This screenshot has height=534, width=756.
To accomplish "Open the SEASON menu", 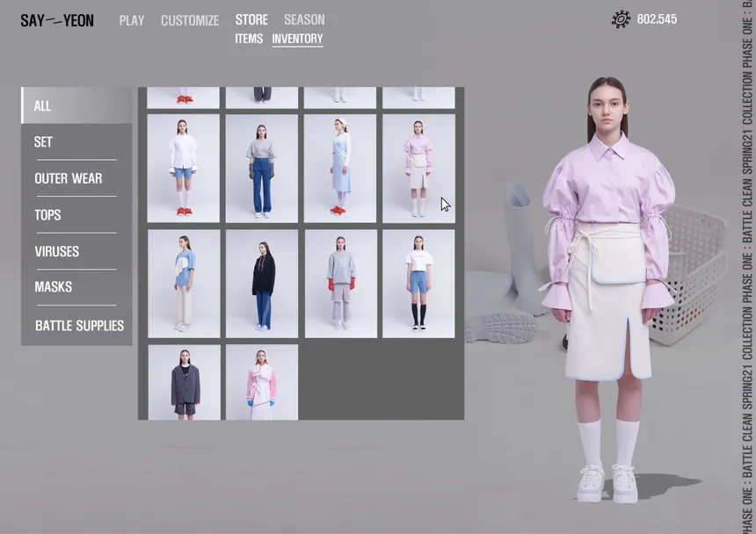I will tap(304, 19).
